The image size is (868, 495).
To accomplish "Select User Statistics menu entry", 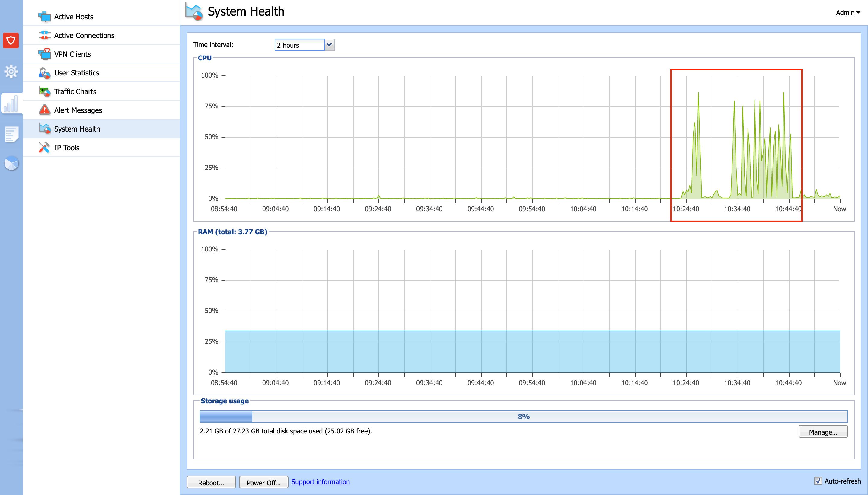I will (x=76, y=73).
